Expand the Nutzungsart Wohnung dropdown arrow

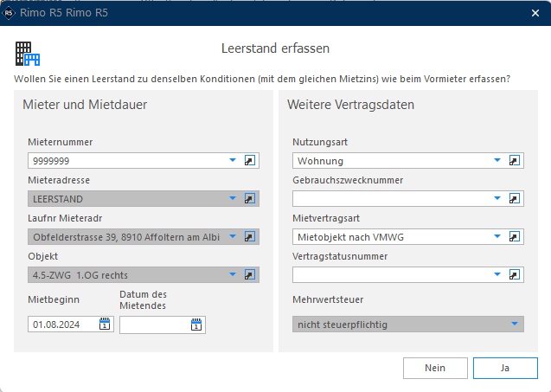[497, 160]
